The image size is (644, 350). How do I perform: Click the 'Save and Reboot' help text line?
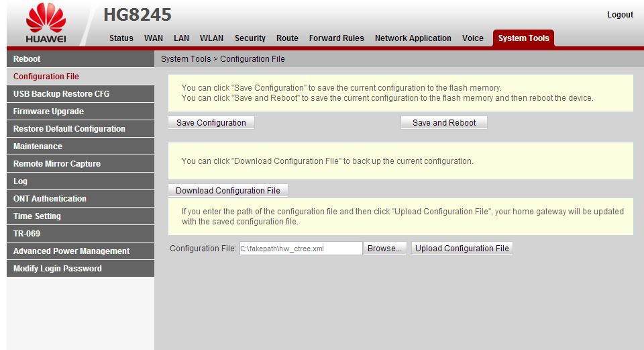(x=387, y=98)
